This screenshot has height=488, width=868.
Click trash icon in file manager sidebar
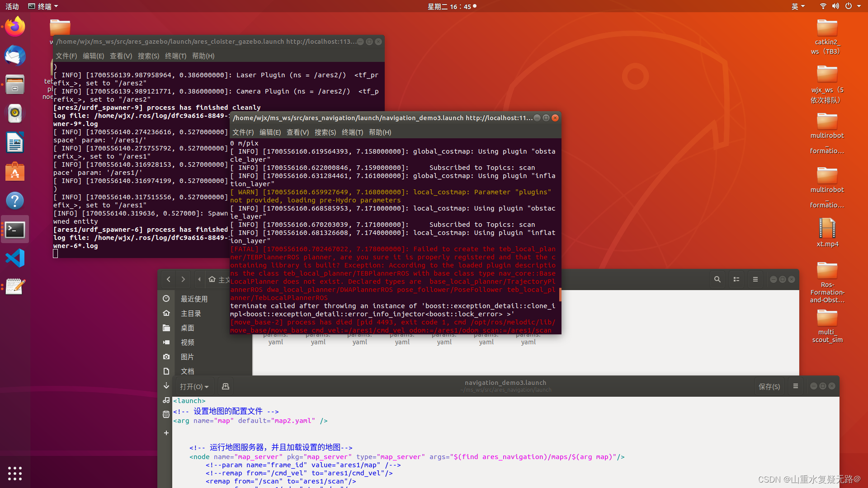pyautogui.click(x=166, y=414)
